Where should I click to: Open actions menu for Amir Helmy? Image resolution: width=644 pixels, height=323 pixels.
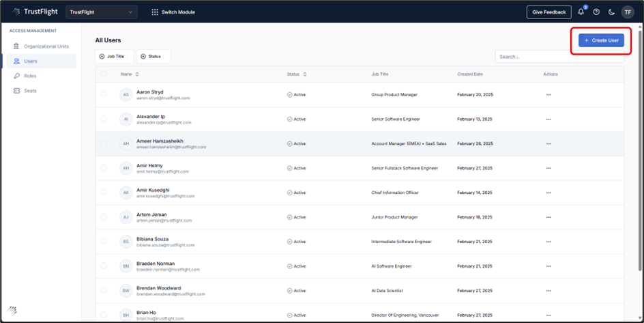[548, 168]
